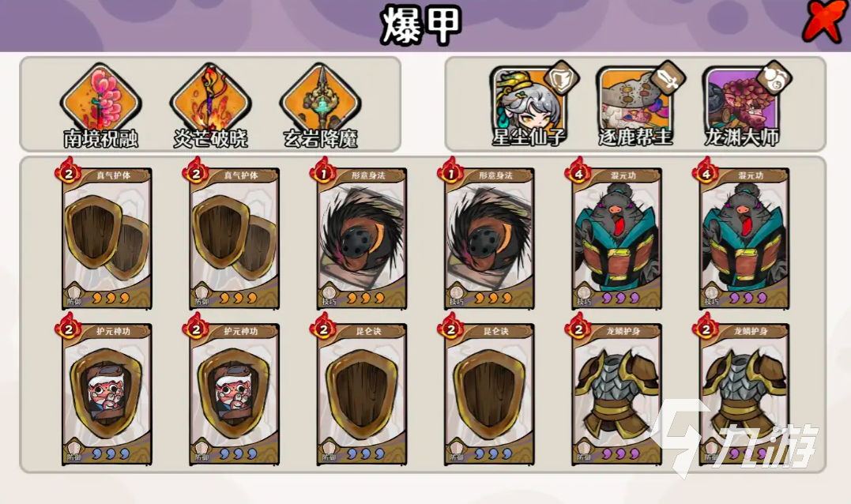Open the first 护元神功 card
The height and width of the screenshot is (504, 851).
point(106,394)
